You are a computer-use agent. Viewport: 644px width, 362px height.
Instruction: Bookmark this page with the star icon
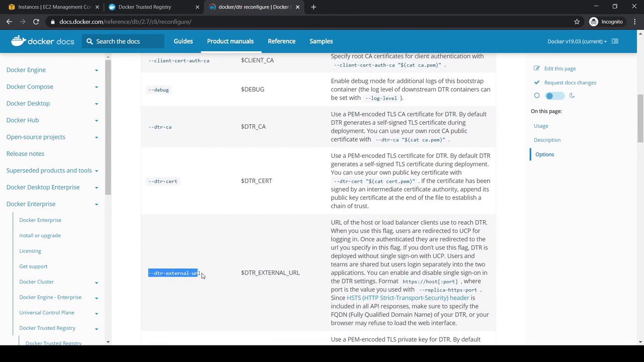(577, 22)
